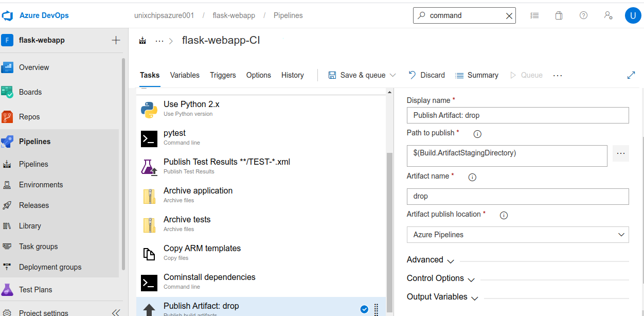
Task: Click the task list vertical scrollbar
Action: click(389, 232)
